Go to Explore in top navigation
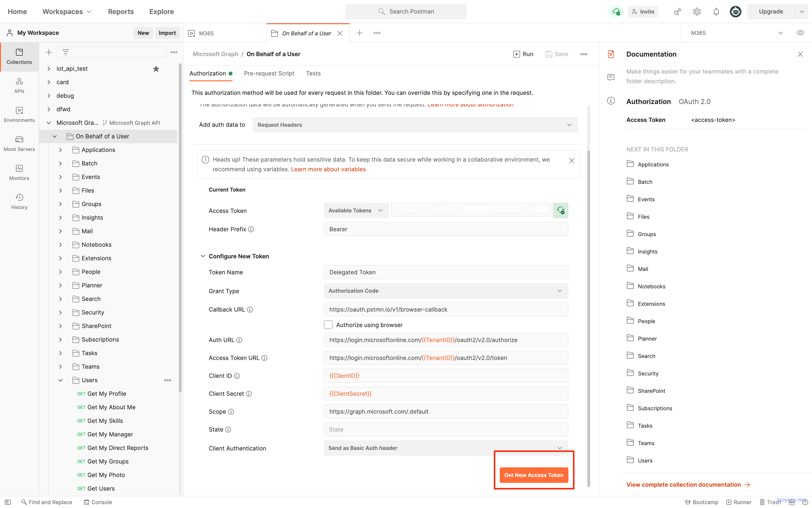The height and width of the screenshot is (508, 812). pyautogui.click(x=161, y=11)
